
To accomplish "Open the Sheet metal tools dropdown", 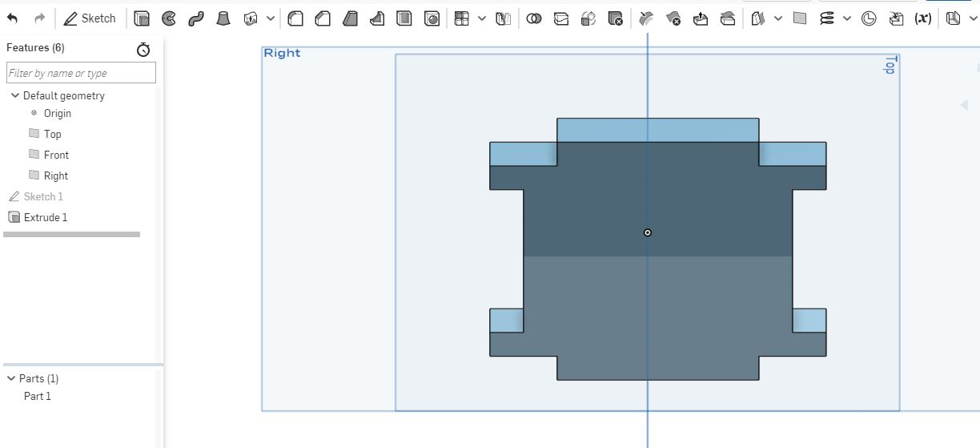I will [x=973, y=18].
